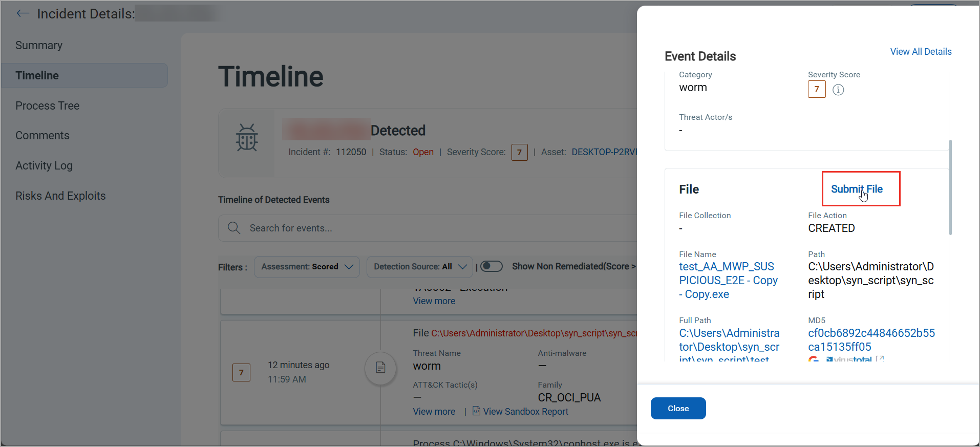
Task: Open the Assessment: Scored dropdown
Action: [307, 267]
